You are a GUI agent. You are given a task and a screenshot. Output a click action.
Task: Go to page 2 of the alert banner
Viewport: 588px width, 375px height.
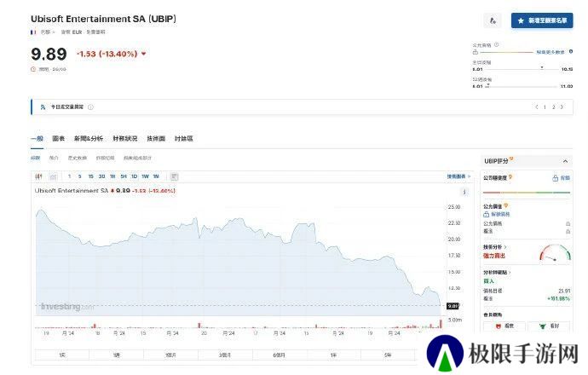click(554, 107)
